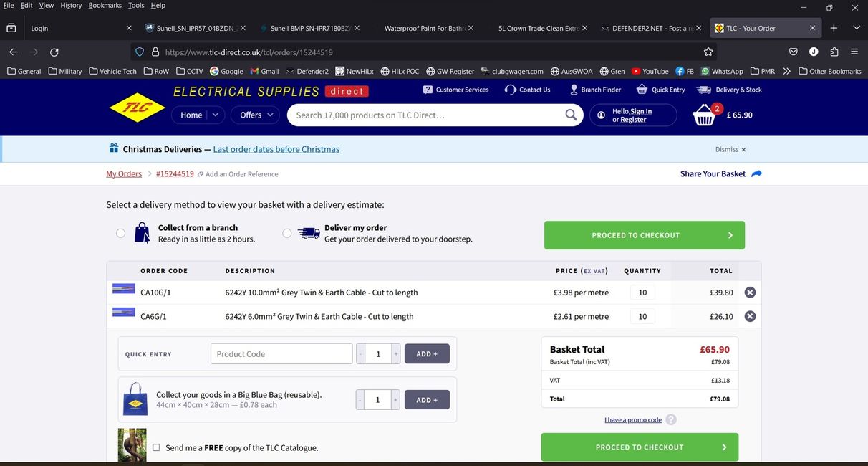
Task: Switch to the DEFENDER2.NET tab
Action: 651,28
